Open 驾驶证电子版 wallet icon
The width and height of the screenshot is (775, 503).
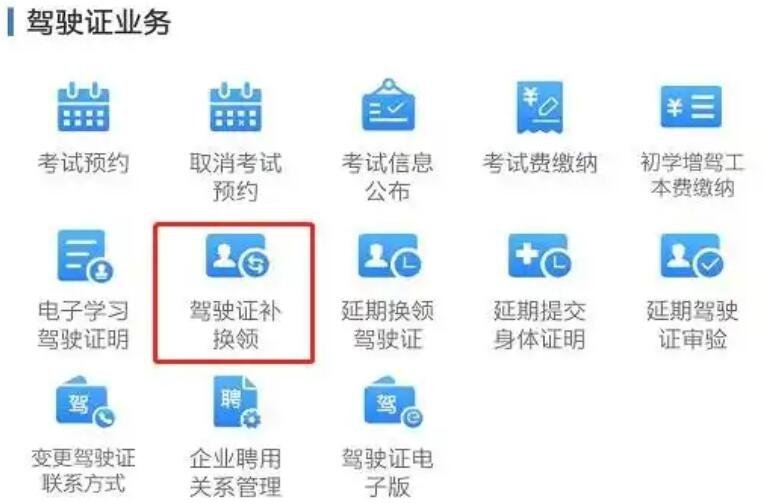(393, 402)
